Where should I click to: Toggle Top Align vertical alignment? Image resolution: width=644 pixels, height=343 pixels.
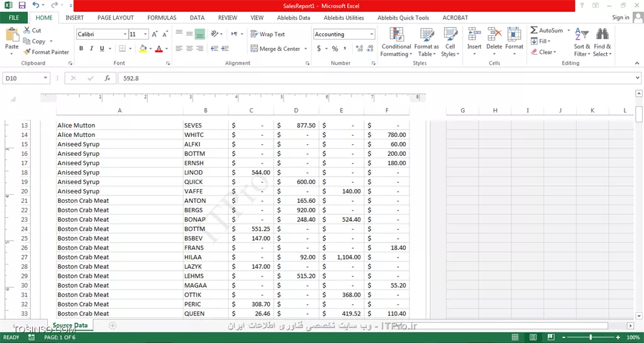tap(179, 34)
